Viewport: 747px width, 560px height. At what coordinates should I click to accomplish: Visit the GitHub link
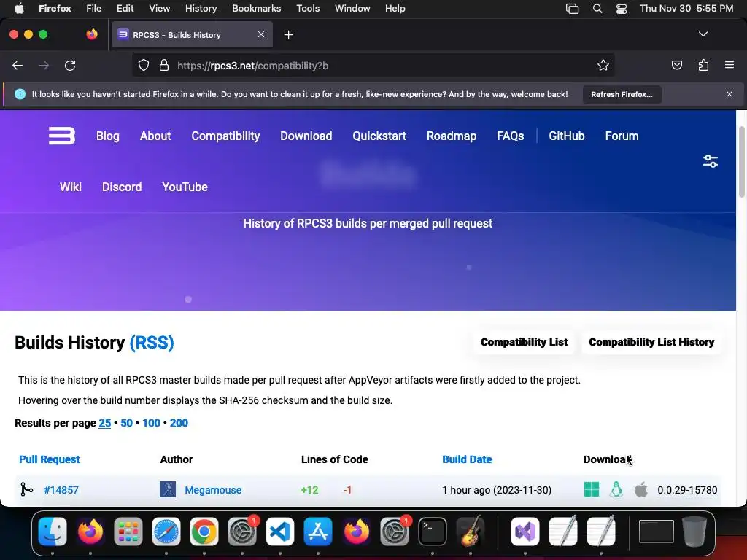(x=566, y=136)
